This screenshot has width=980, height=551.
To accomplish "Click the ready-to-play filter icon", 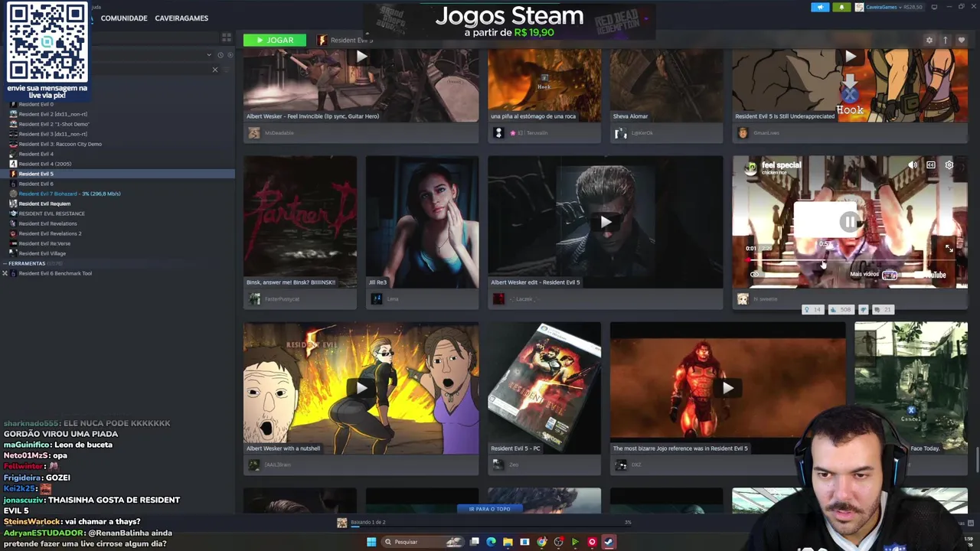I will point(230,55).
